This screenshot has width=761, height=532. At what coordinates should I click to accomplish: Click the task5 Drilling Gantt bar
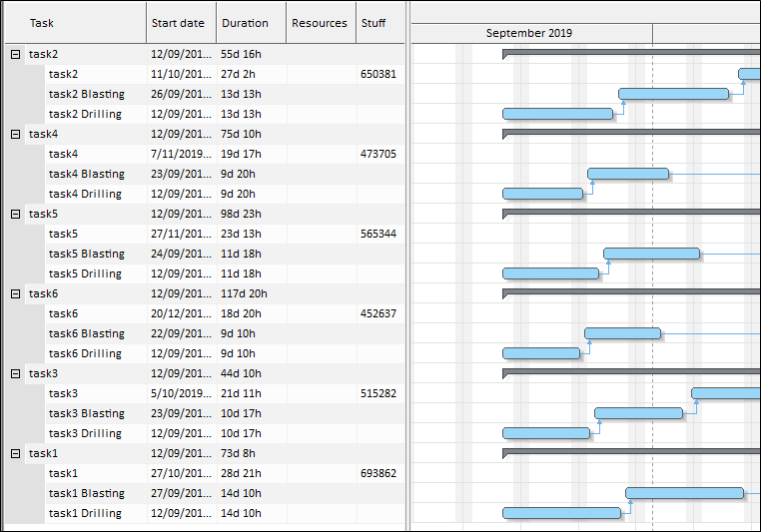point(551,273)
